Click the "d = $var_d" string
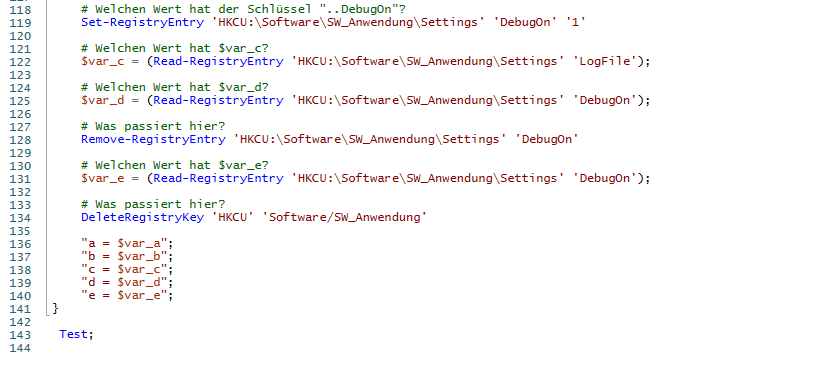This screenshot has width=829, height=365. [x=125, y=282]
